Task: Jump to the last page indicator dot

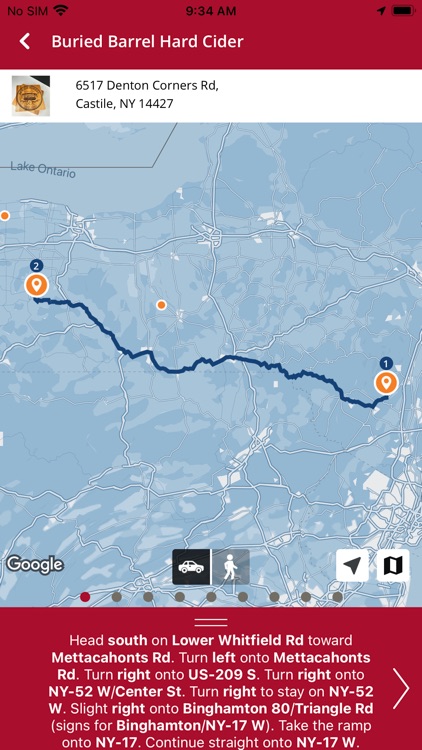Action: (337, 596)
